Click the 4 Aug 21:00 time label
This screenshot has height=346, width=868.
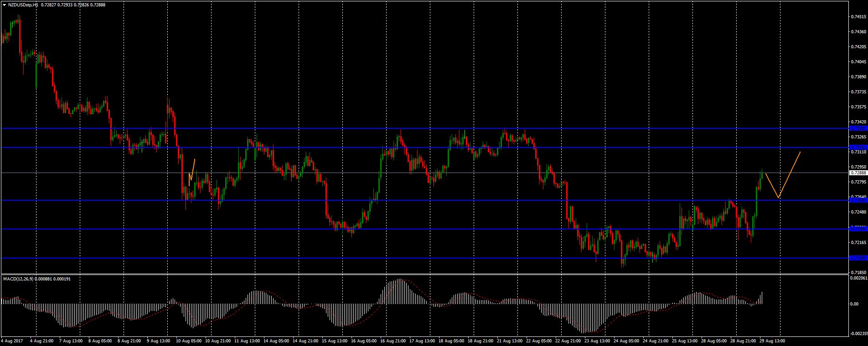point(41,341)
